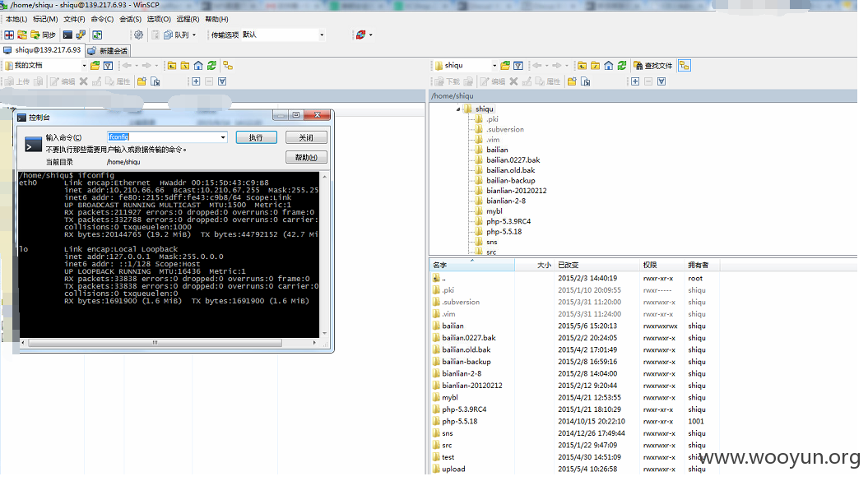This screenshot has height=481, width=868.
Task: Open the Help (帮助) menu
Action: (216, 19)
